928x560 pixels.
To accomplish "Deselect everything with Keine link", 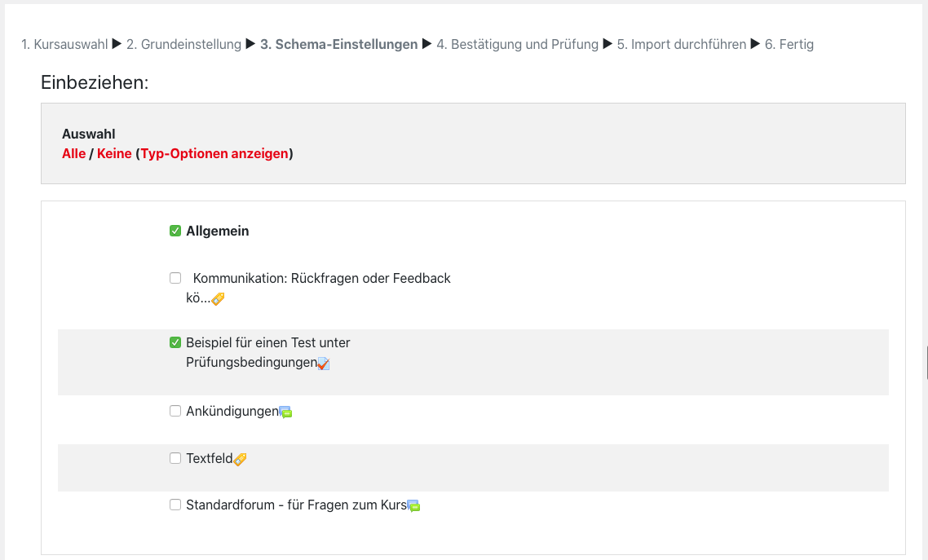I will click(x=114, y=153).
